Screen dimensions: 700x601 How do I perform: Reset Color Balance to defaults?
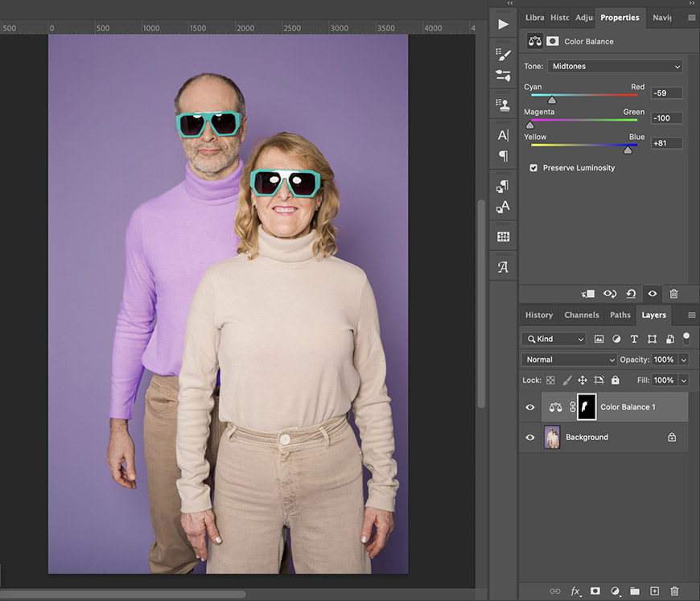pos(631,294)
